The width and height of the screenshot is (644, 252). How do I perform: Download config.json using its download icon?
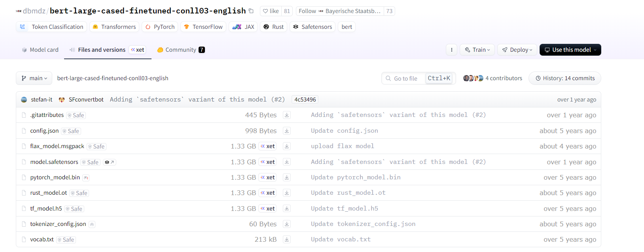tap(287, 131)
